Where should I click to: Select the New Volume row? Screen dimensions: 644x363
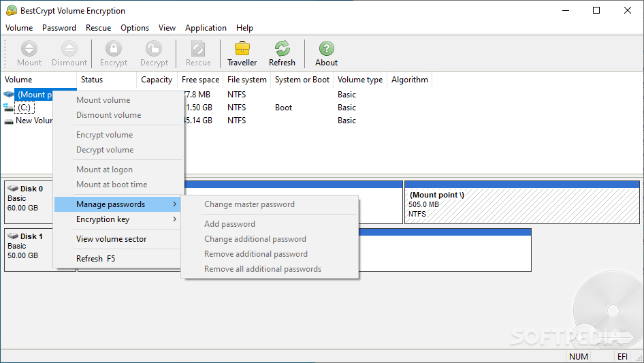pos(33,121)
